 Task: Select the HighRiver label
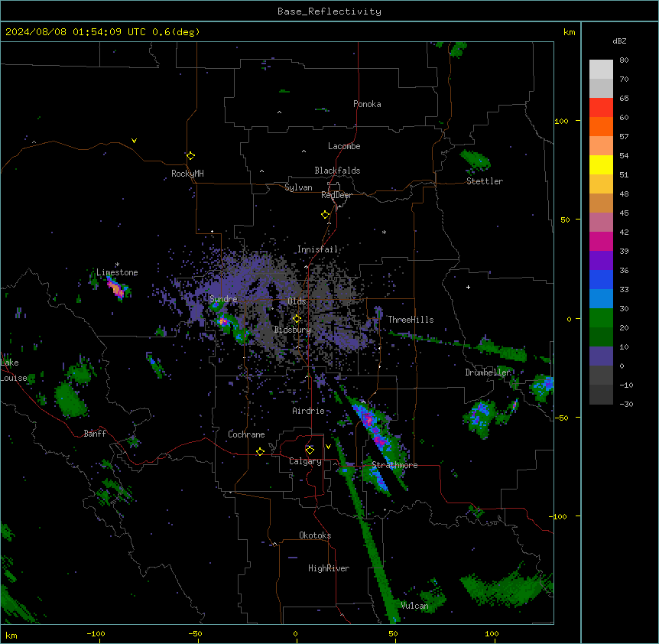(329, 568)
